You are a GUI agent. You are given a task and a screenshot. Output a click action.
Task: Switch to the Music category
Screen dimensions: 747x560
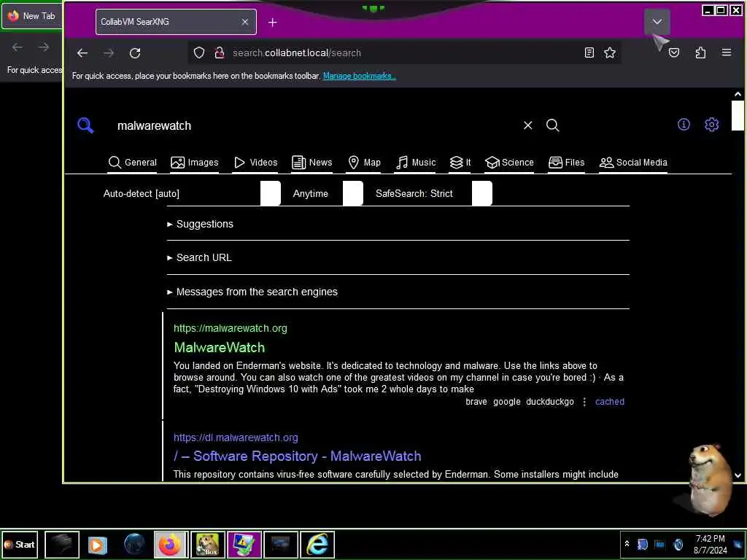[x=415, y=163]
